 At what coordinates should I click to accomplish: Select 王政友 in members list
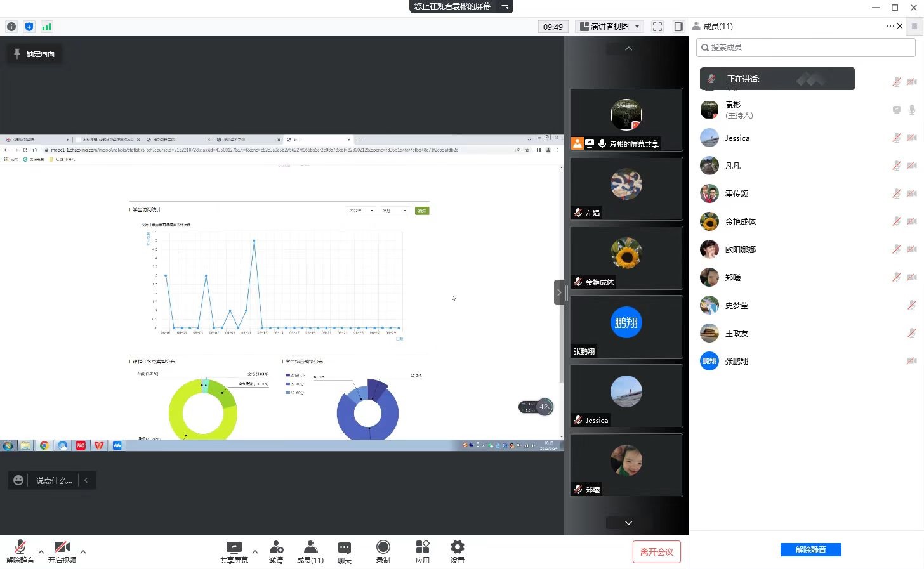[806, 333]
